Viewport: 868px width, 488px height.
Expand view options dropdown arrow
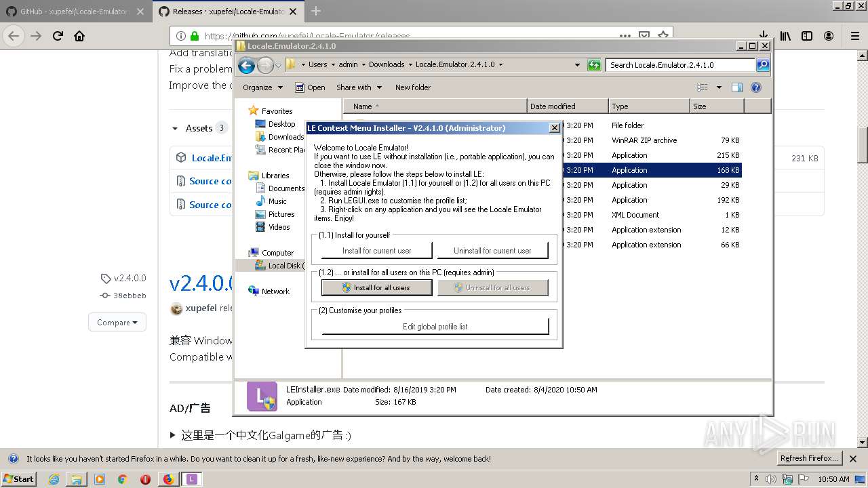[x=719, y=87]
